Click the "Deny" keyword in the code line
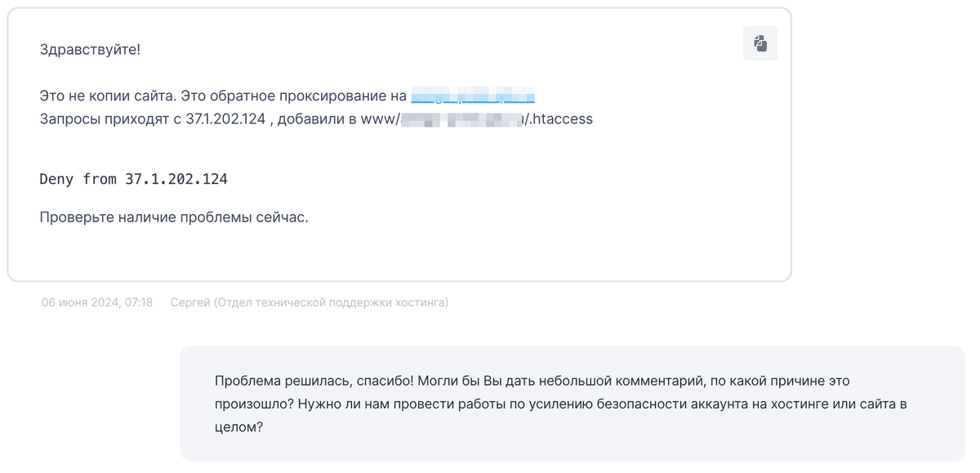Screen dimensions: 980x473 57,179
